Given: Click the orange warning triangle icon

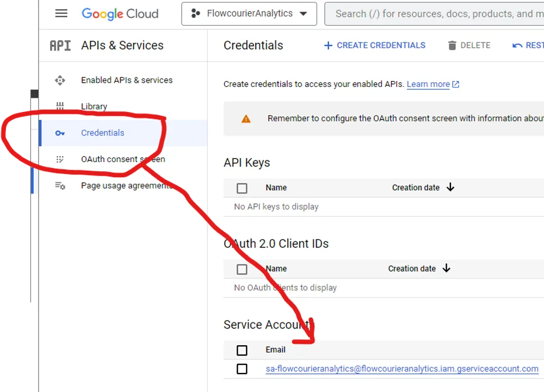Looking at the screenshot, I should click(x=246, y=119).
